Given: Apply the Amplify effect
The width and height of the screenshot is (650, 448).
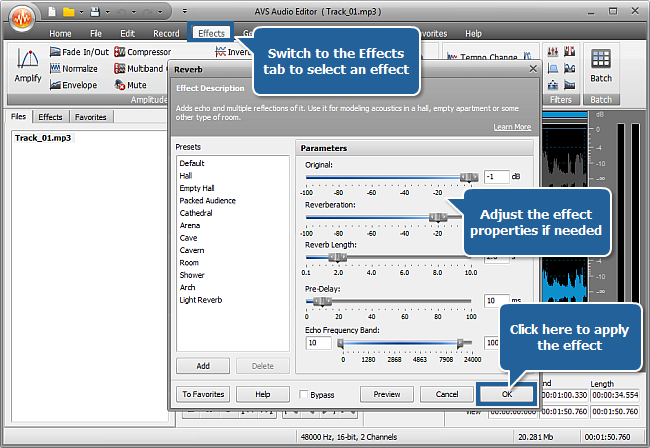Looking at the screenshot, I should [28, 66].
